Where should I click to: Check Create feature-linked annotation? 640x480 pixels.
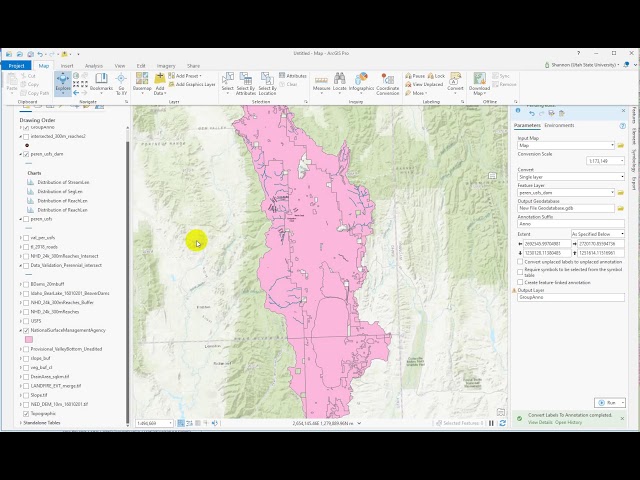coord(520,282)
